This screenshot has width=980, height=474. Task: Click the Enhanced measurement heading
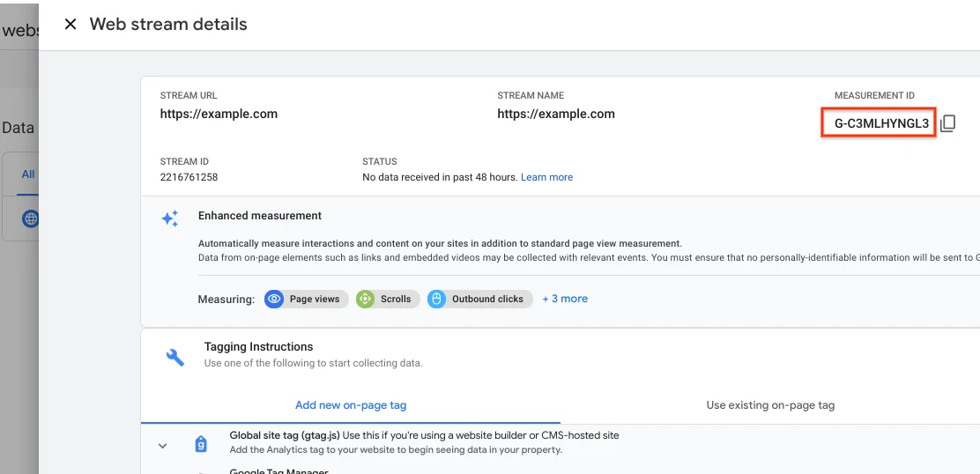click(260, 216)
